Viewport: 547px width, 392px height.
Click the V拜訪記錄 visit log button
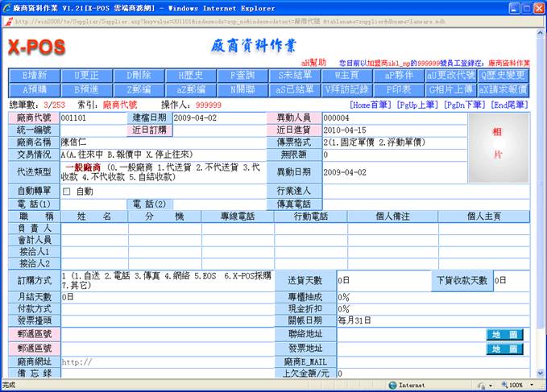pos(346,89)
